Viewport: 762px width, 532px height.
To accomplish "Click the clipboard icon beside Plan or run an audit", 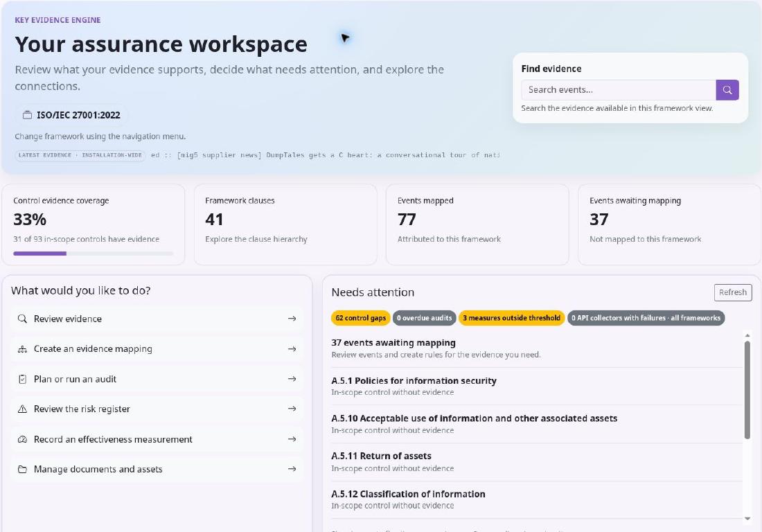I will click(22, 379).
